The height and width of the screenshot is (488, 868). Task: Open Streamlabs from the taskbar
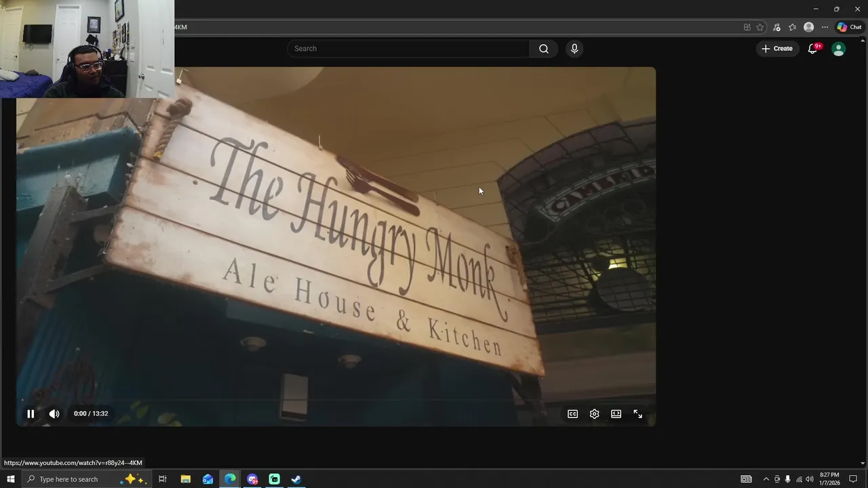[x=274, y=479]
